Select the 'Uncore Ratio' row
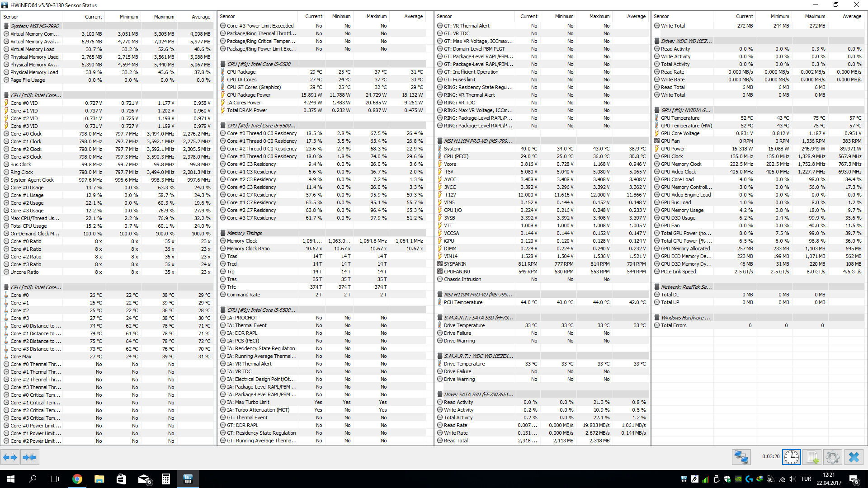Viewport: 868px width, 488px height. 107,272
